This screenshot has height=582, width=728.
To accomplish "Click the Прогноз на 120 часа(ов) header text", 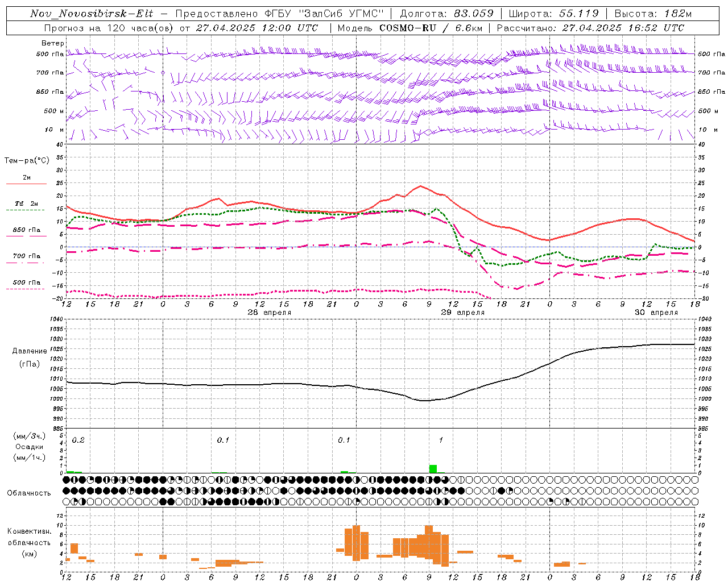I will click(x=181, y=28).
